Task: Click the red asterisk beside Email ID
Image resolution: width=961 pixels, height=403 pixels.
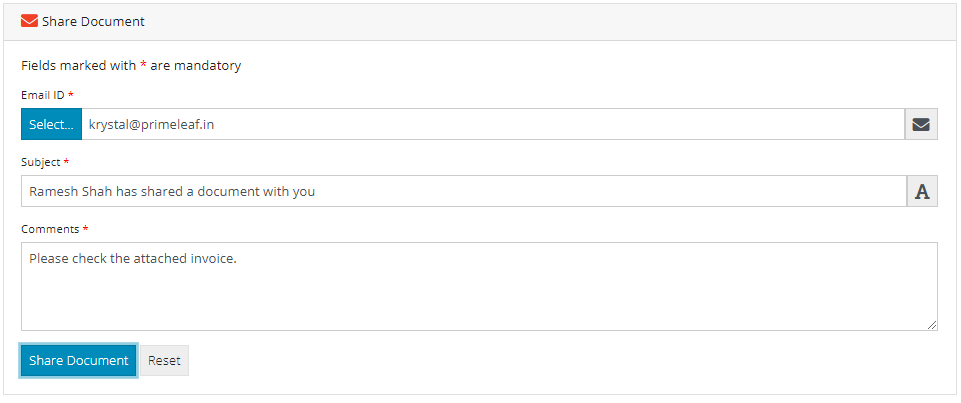Action: 71,95
